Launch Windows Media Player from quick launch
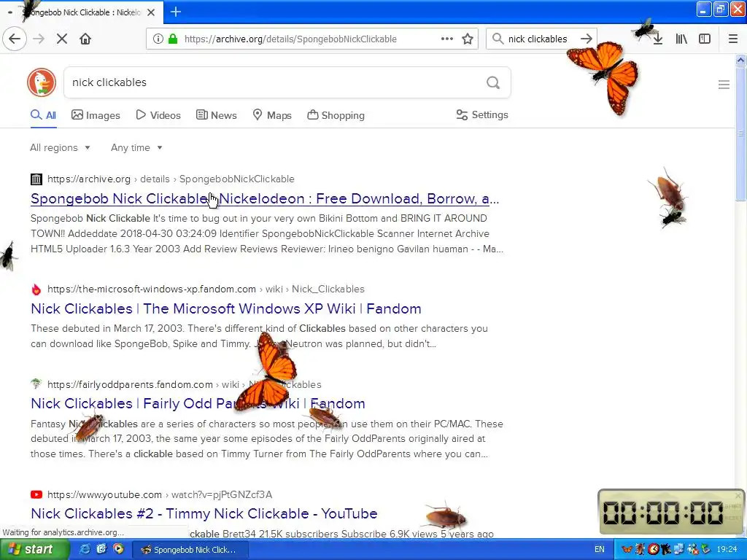Viewport: 747px width, 560px height. click(x=118, y=549)
